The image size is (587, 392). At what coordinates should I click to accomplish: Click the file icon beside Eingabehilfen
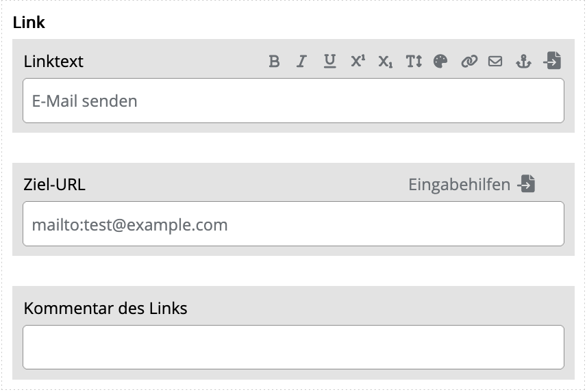pos(526,184)
